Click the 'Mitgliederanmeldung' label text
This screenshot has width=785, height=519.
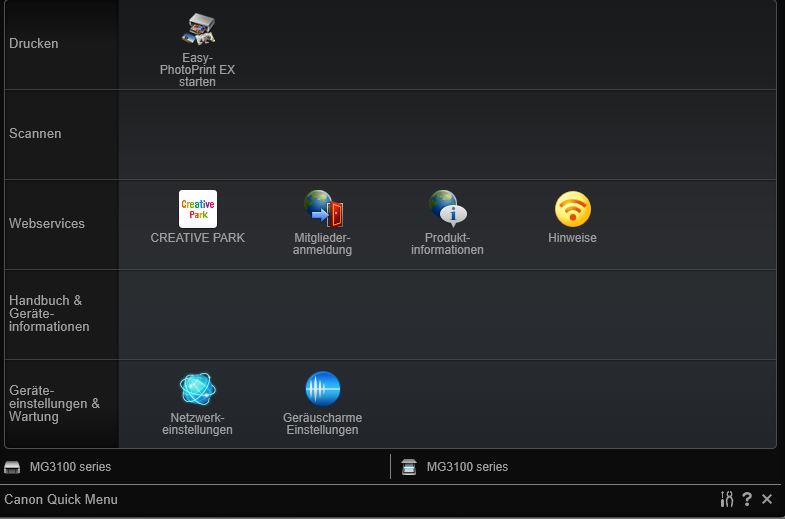pyautogui.click(x=322, y=244)
